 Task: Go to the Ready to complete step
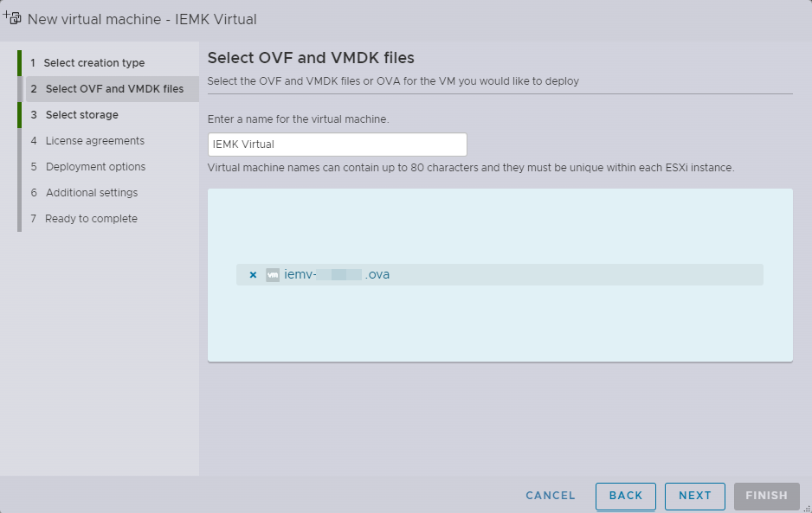click(x=90, y=218)
